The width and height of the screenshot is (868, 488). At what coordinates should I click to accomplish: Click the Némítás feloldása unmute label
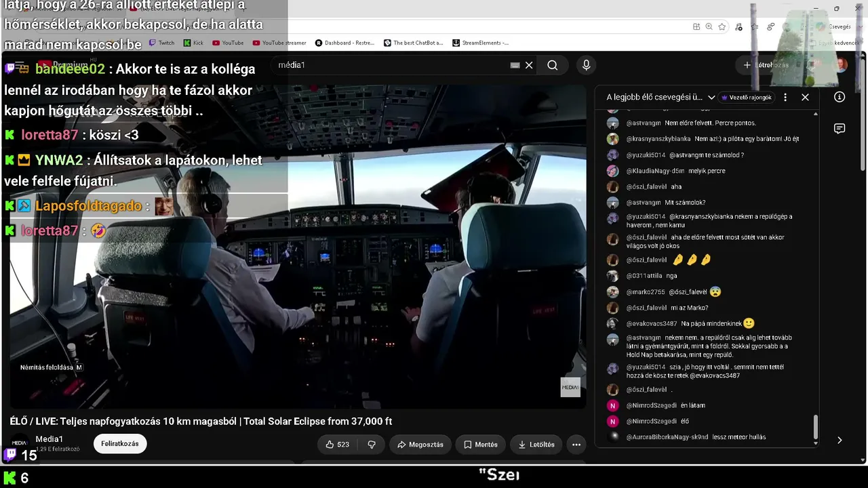(51, 367)
